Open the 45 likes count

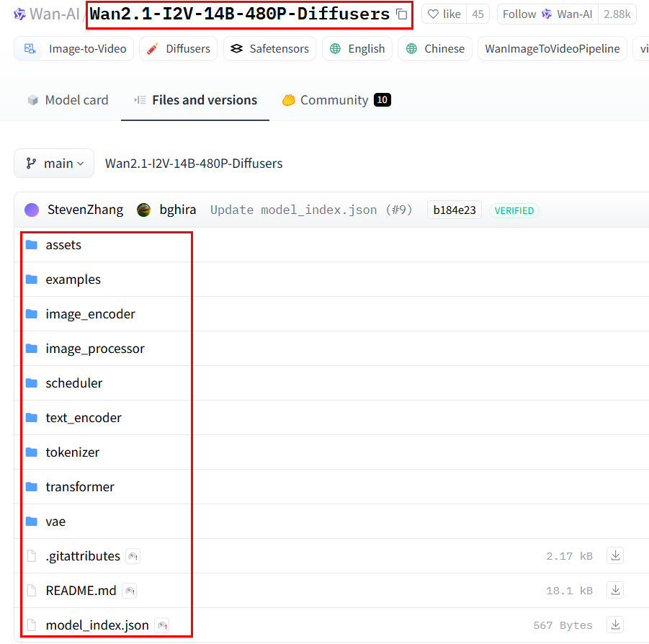point(478,14)
